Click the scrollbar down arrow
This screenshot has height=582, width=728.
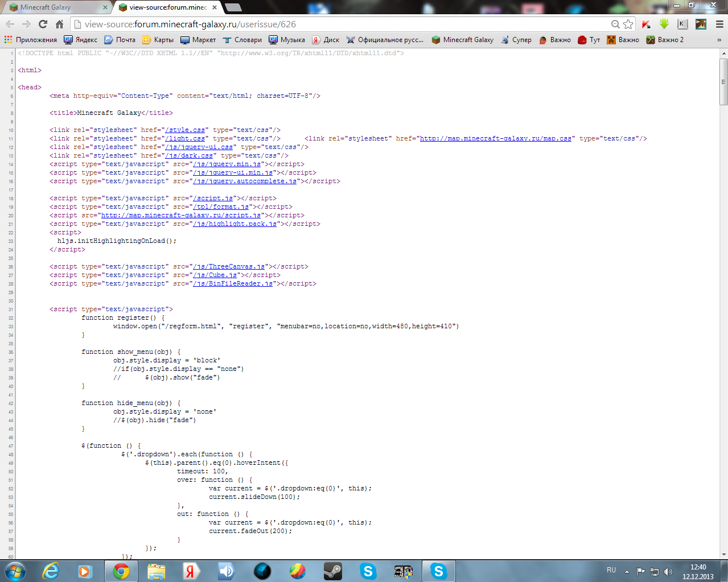(723, 555)
